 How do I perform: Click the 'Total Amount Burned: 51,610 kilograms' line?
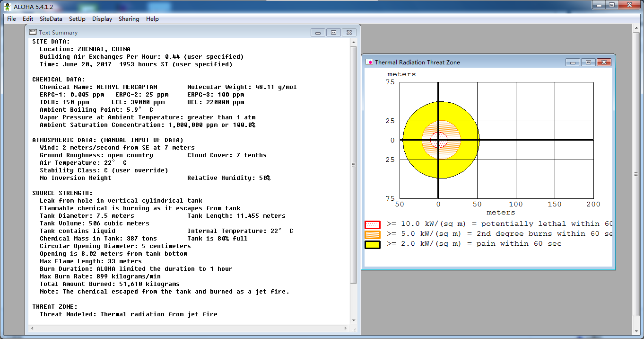110,284
